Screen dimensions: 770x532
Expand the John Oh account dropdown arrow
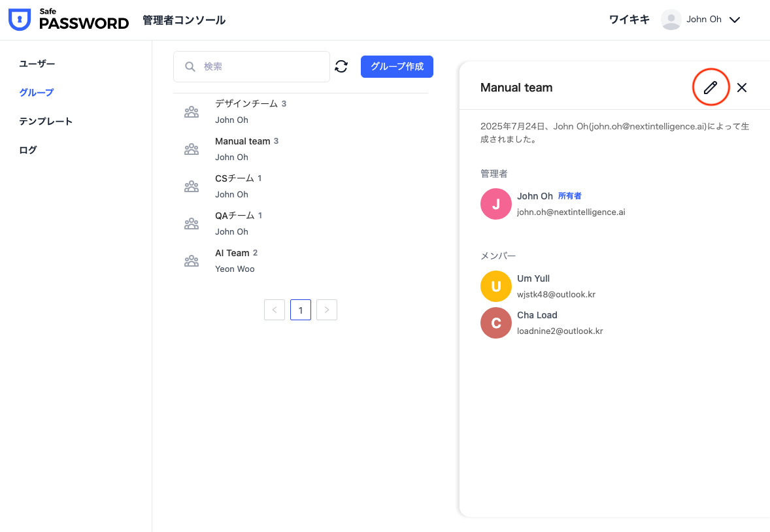(x=735, y=20)
